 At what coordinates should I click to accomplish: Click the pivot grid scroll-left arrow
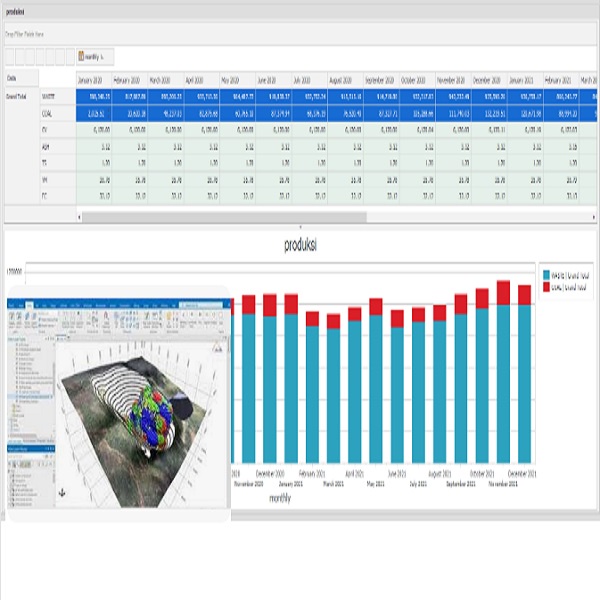(x=79, y=217)
